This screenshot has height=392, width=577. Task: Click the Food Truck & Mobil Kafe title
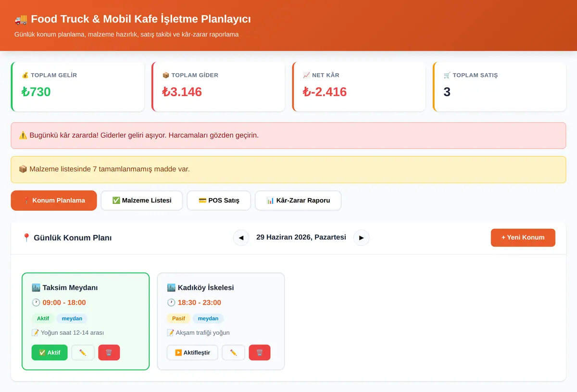pyautogui.click(x=133, y=19)
